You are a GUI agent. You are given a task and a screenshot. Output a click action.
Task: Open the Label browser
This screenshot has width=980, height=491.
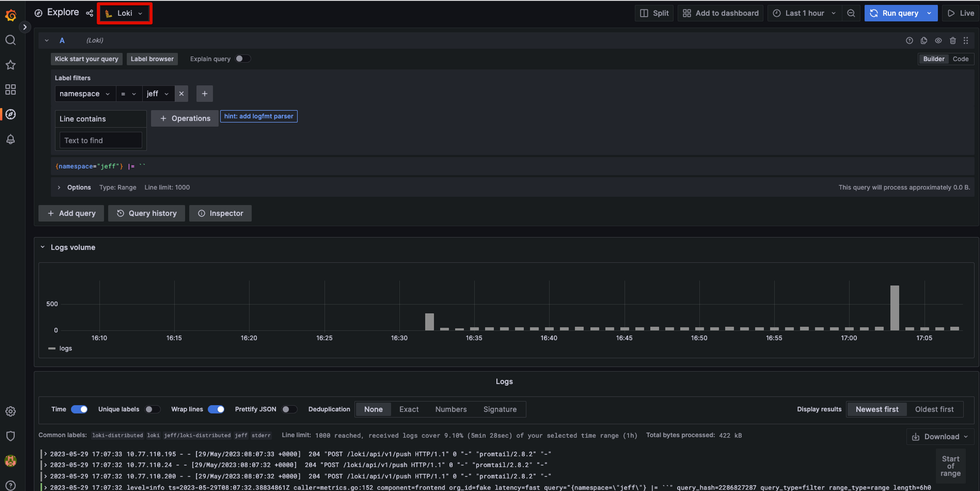[x=152, y=59]
